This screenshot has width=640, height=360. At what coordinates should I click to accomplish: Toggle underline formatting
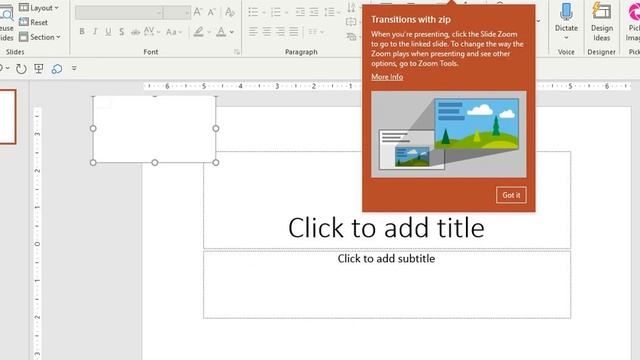(x=108, y=32)
